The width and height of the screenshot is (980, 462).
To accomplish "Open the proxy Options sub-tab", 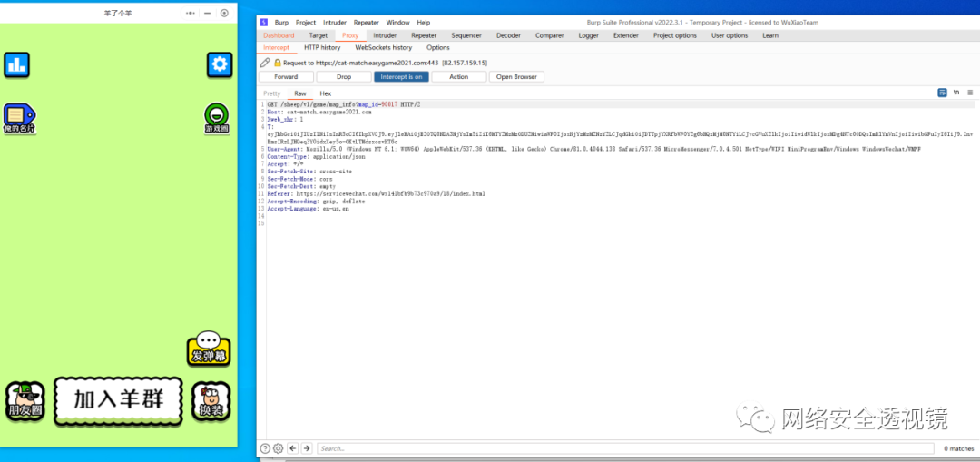I will 438,47.
